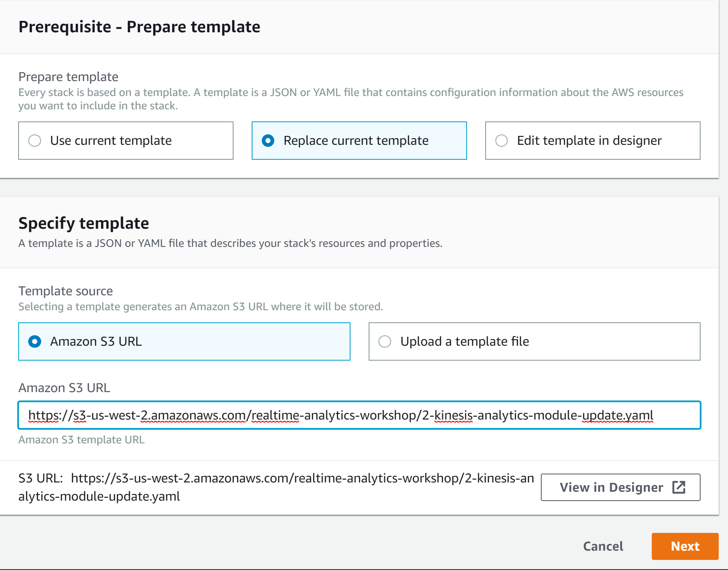Click the Prerequisite - Prepare template heading
Viewport: 728px width, 570px height.
click(x=140, y=27)
